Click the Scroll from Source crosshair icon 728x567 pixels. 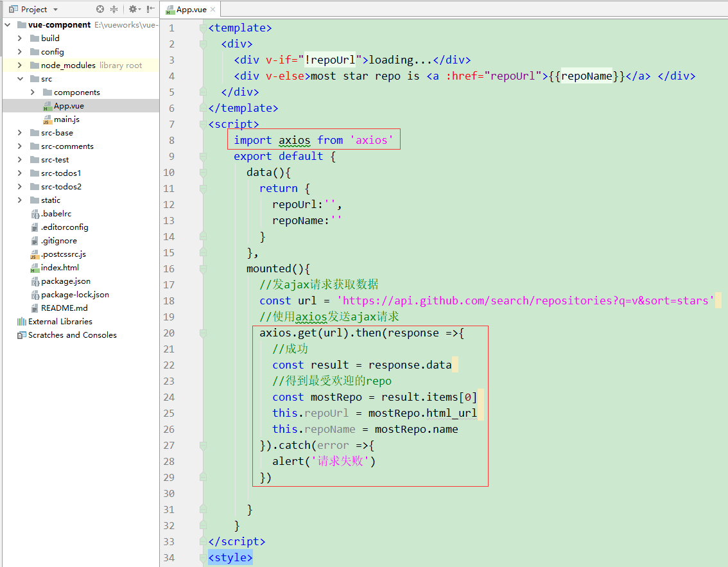tap(100, 9)
